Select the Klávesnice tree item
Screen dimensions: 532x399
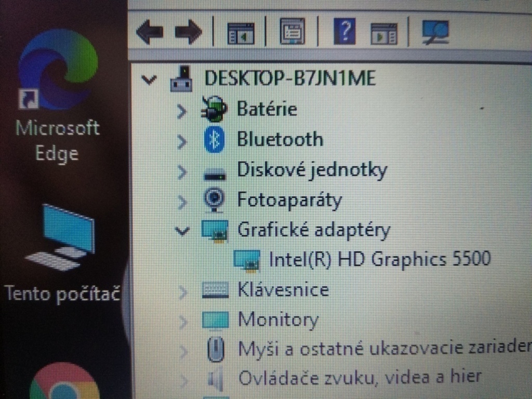(283, 289)
